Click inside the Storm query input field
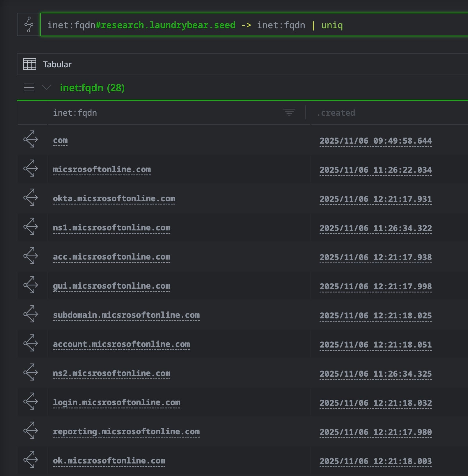The width and height of the screenshot is (468, 476). [x=204, y=25]
